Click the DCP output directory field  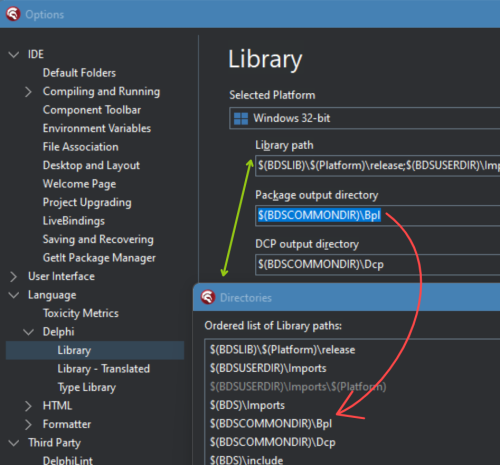click(x=378, y=265)
